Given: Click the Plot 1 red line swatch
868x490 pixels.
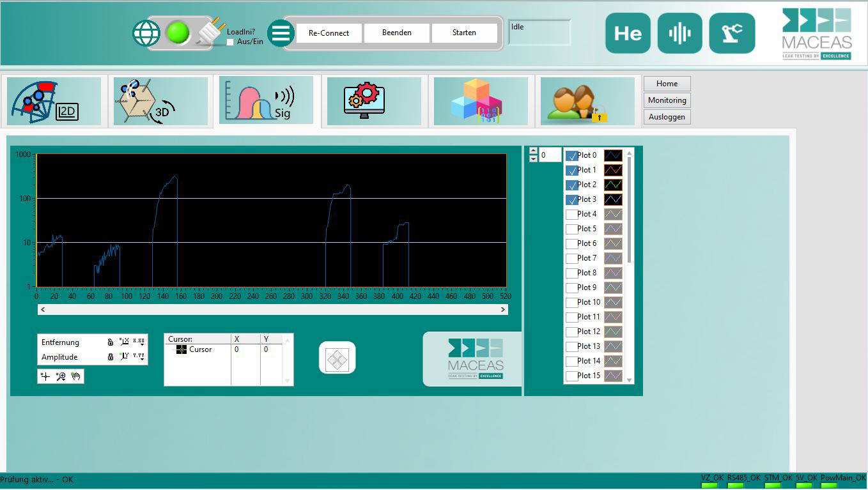Looking at the screenshot, I should (613, 171).
